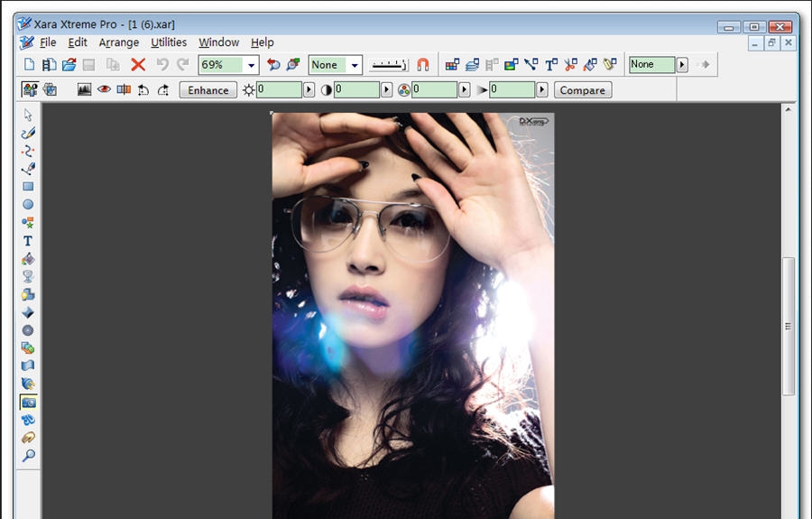The height and width of the screenshot is (519, 812).
Task: Create a new animation document
Action: [x=50, y=64]
